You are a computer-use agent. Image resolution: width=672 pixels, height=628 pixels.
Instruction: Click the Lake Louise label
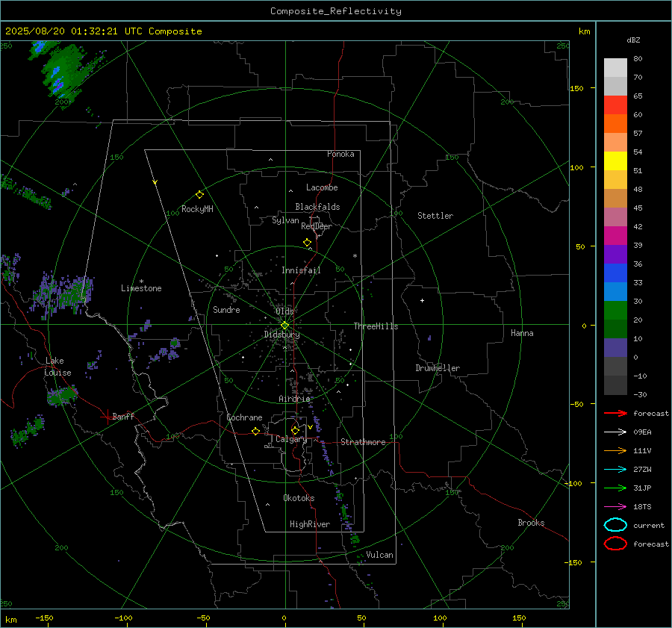pyautogui.click(x=57, y=367)
